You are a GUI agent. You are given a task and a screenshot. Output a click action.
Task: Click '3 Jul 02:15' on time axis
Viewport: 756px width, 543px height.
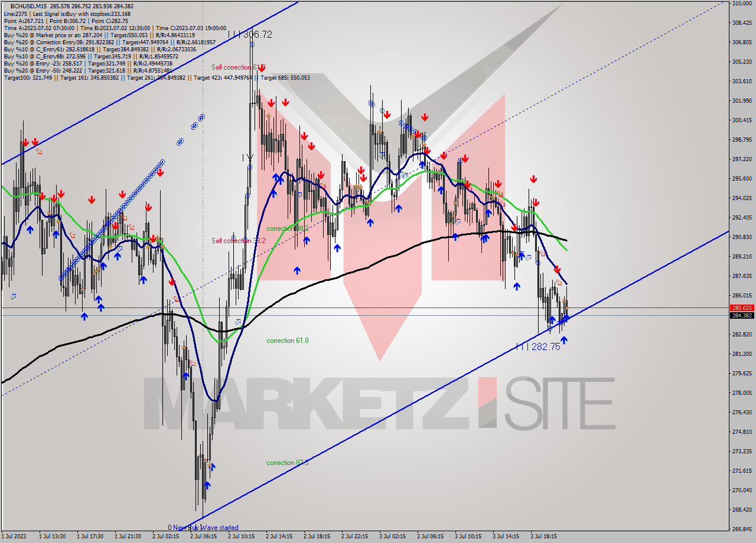pos(392,537)
